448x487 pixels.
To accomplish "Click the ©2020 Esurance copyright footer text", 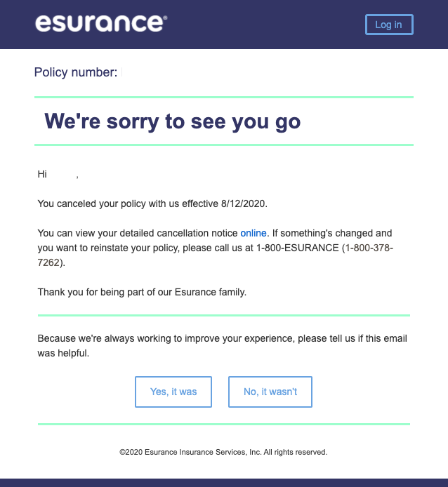I will pyautogui.click(x=223, y=452).
